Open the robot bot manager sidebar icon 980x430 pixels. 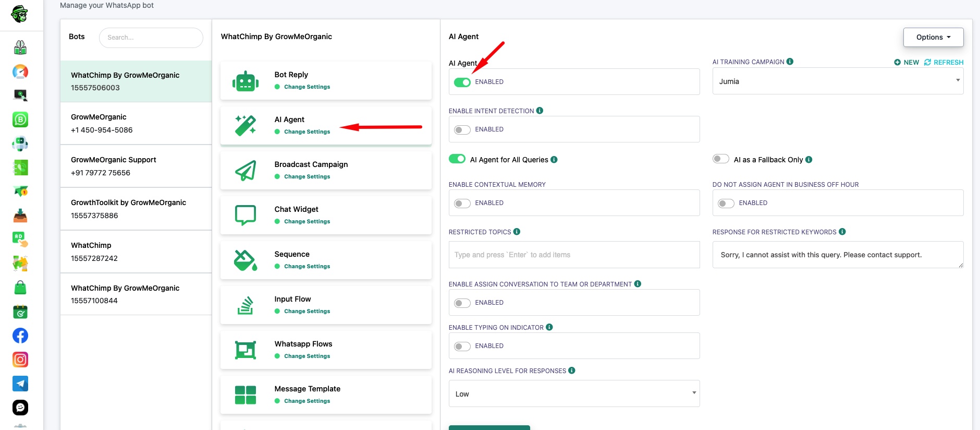click(x=20, y=144)
